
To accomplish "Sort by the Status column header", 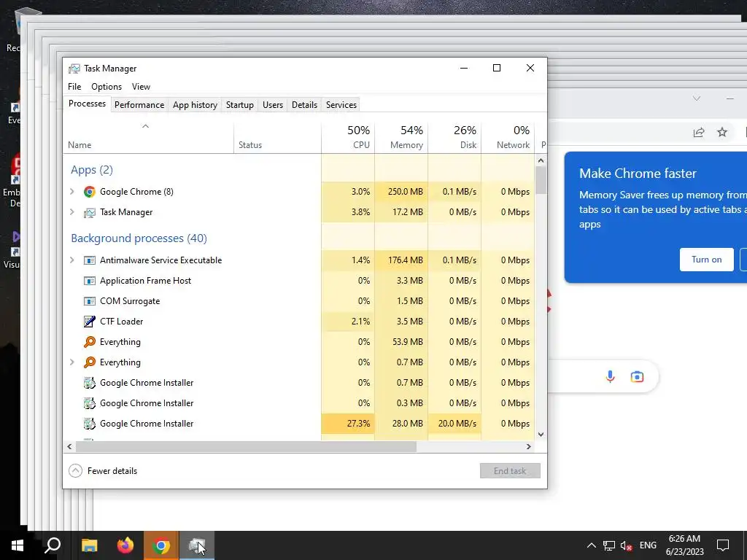I will 278,137.
